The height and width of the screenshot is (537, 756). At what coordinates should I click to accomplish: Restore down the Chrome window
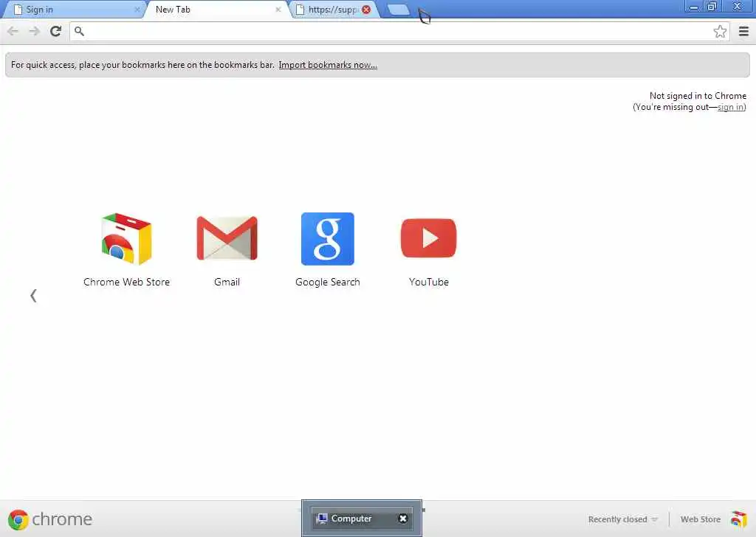712,6
